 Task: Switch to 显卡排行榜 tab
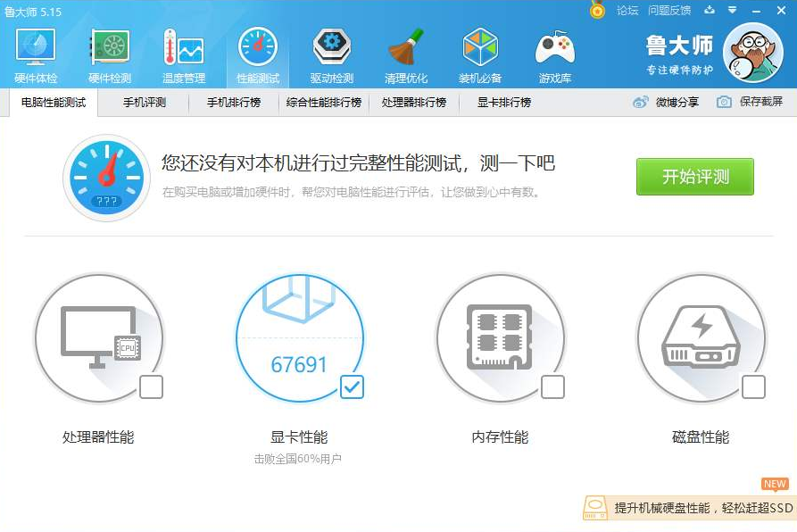[504, 103]
